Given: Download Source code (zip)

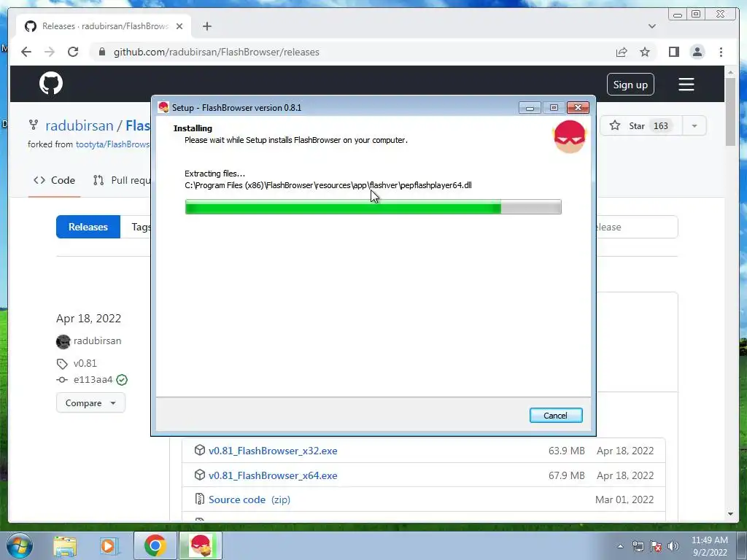Looking at the screenshot, I should (x=249, y=499).
